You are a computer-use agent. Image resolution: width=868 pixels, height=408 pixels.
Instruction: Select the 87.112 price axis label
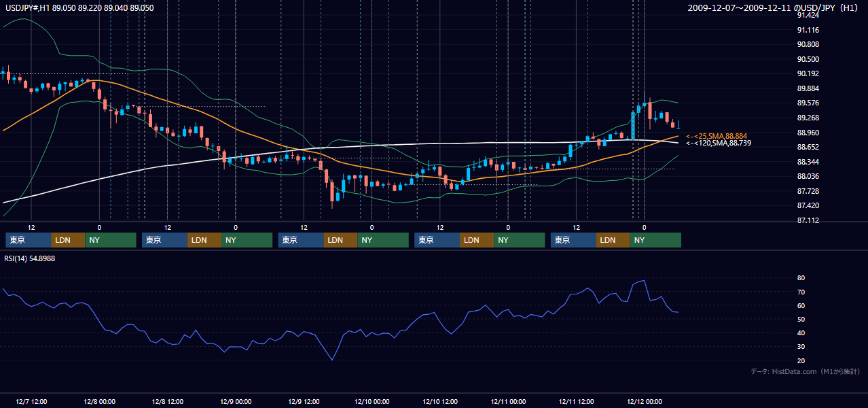coord(809,220)
